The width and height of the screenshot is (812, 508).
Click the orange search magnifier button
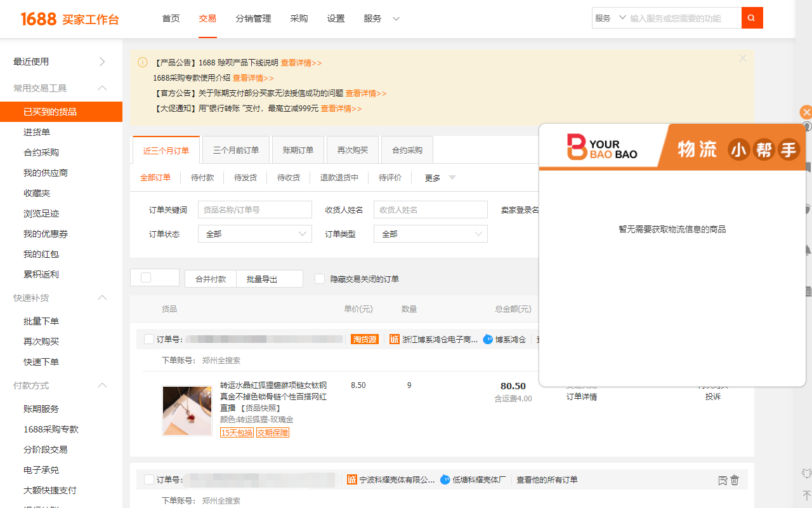752,18
